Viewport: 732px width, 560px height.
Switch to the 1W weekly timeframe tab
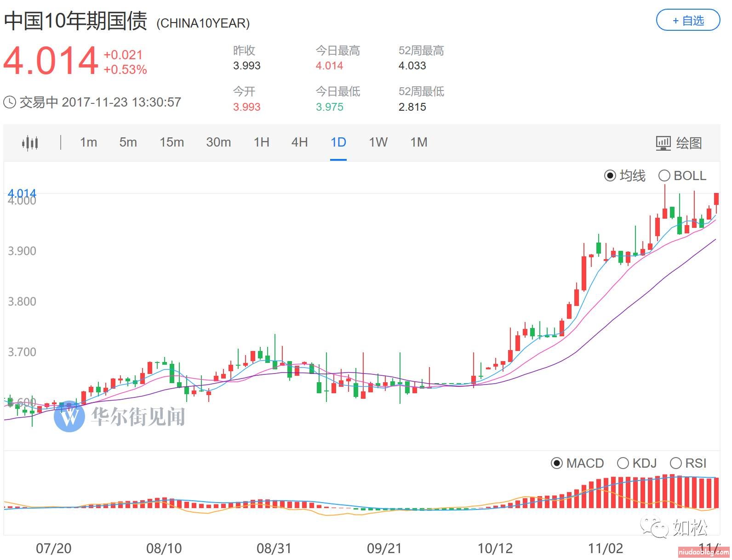[378, 142]
